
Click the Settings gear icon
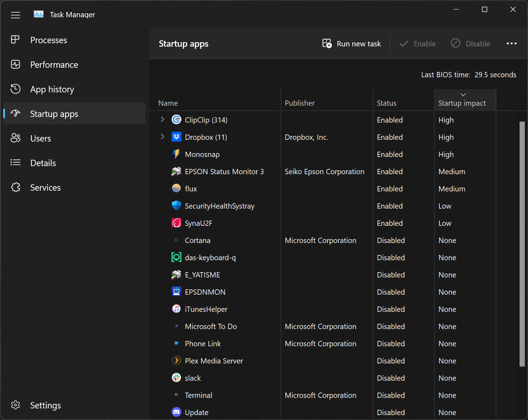(x=15, y=405)
